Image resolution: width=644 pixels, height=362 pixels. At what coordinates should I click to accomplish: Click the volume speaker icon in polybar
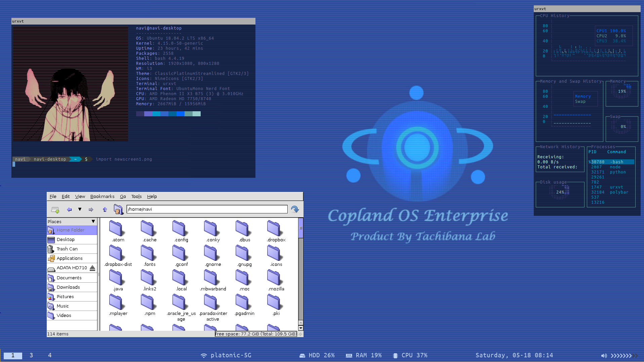point(604,356)
